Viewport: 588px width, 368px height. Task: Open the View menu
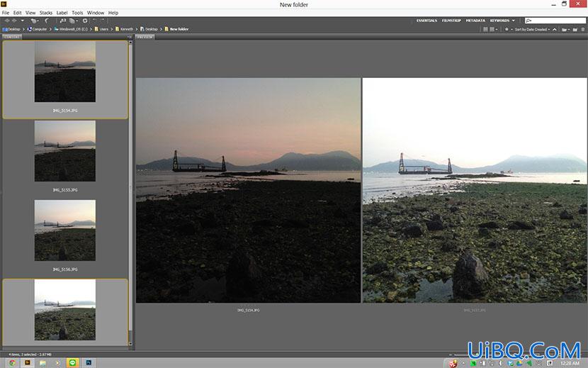pos(30,13)
